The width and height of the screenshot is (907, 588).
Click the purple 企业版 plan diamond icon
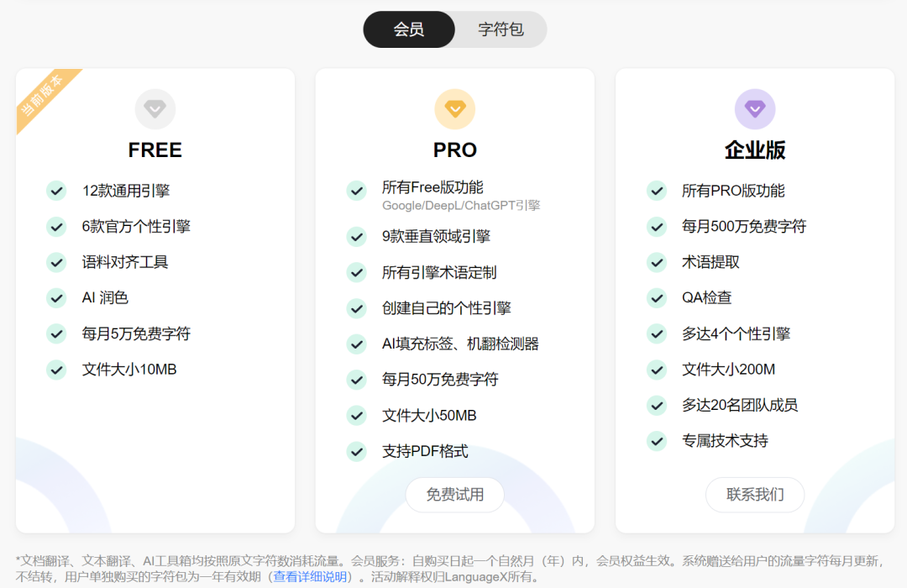(x=755, y=109)
